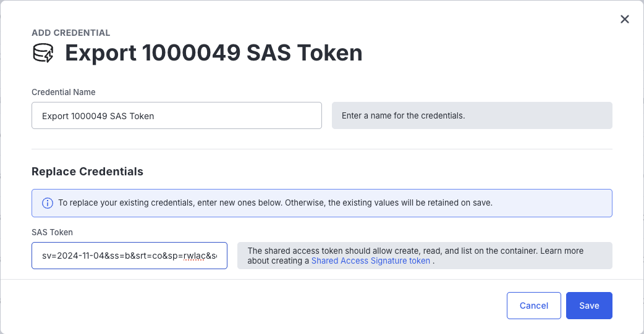Screen dimensions: 644x334
Task: Save the credential changes
Action: pos(588,306)
